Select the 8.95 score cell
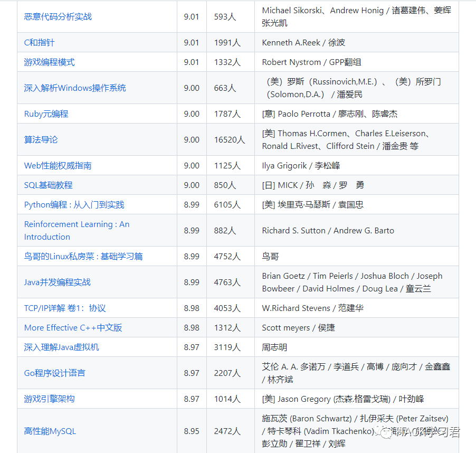The image size is (476, 453). 192,431
